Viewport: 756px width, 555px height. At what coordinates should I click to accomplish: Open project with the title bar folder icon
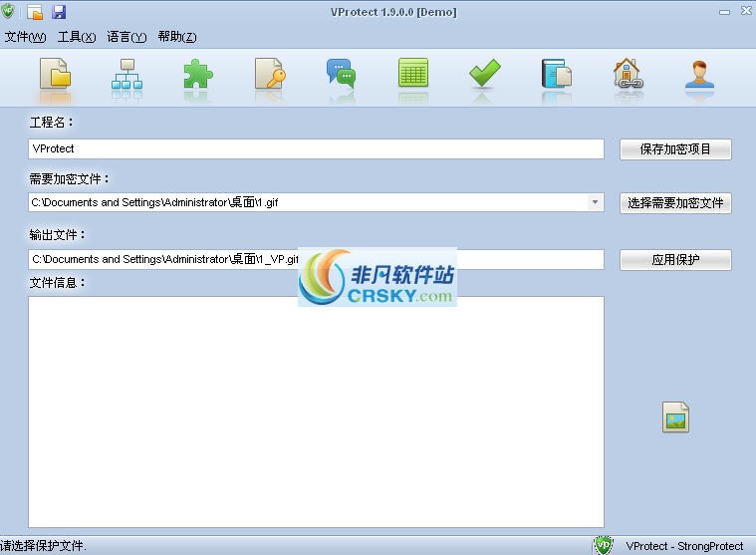pos(35,12)
